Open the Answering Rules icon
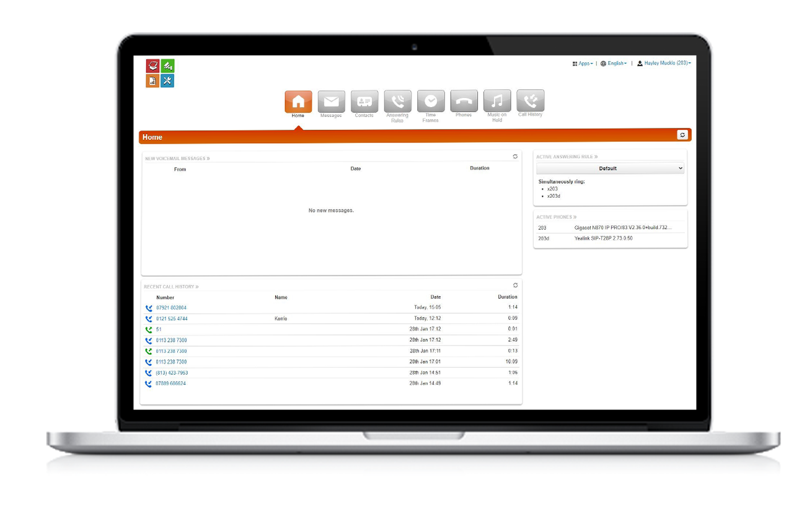This screenshot has height=506, width=812. pyautogui.click(x=398, y=102)
